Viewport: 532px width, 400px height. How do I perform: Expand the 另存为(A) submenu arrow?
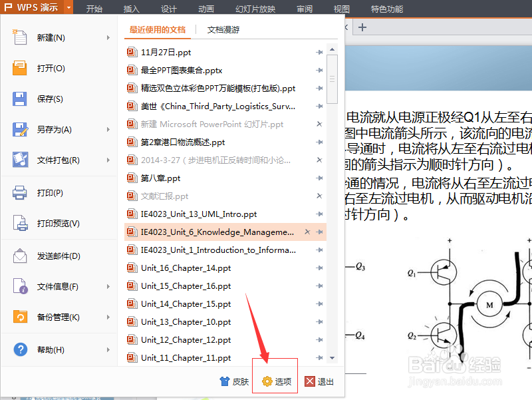point(108,129)
